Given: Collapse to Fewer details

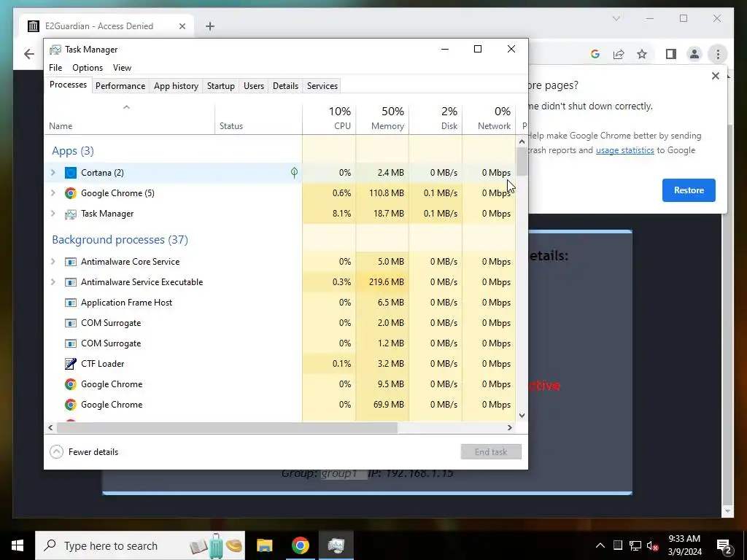Looking at the screenshot, I should click(x=84, y=452).
